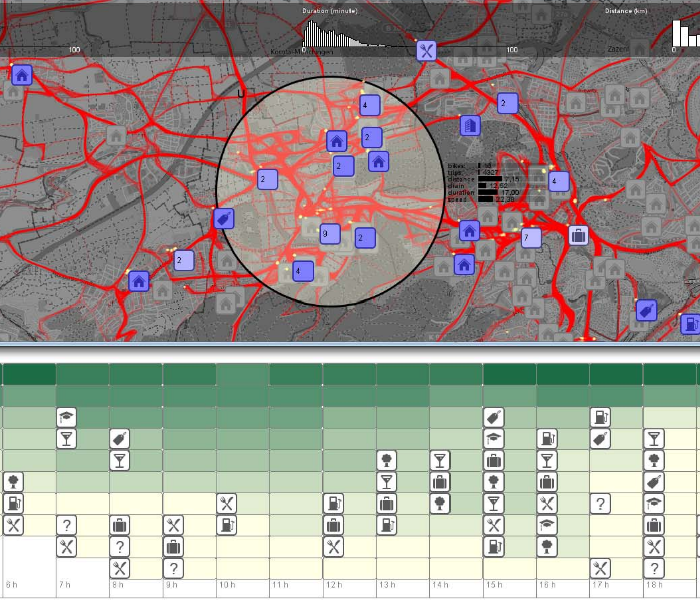
Task: Select the restaurant icon near Korntal-Münchingen
Action: (x=426, y=51)
